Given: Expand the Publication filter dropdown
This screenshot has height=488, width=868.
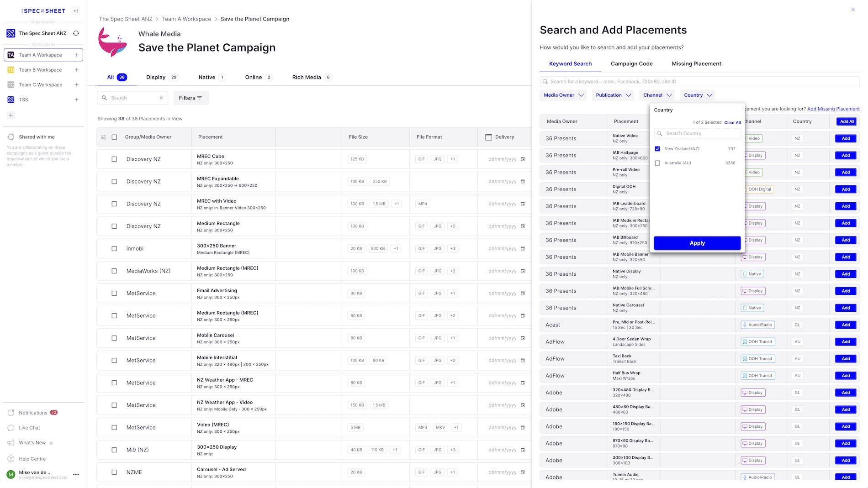Looking at the screenshot, I should coord(614,95).
